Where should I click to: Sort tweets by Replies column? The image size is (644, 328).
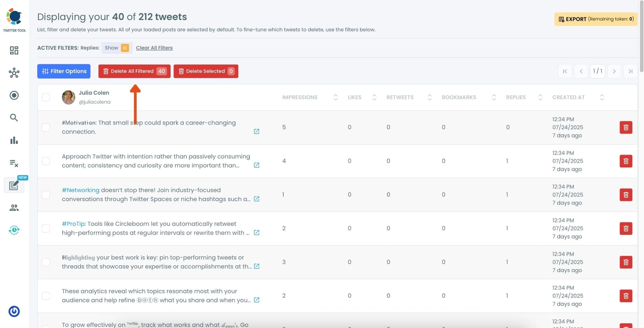(x=540, y=97)
